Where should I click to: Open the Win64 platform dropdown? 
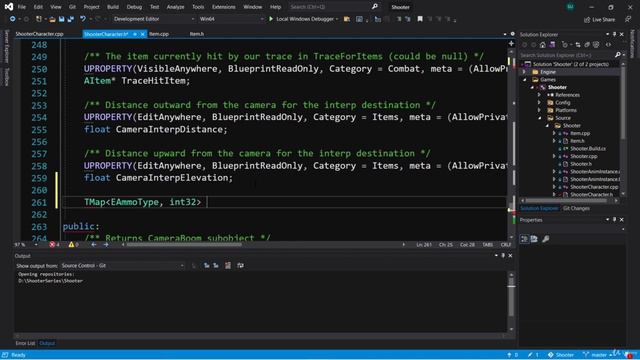[231, 19]
